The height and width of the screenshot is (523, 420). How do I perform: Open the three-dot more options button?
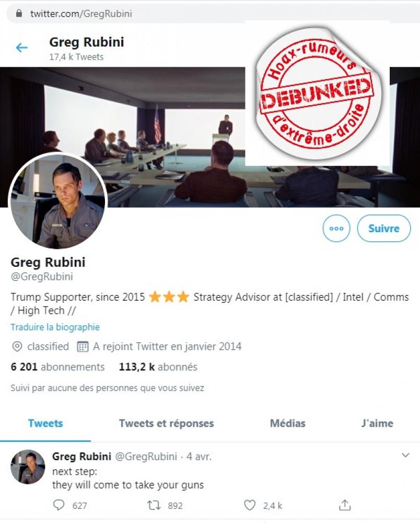point(336,229)
